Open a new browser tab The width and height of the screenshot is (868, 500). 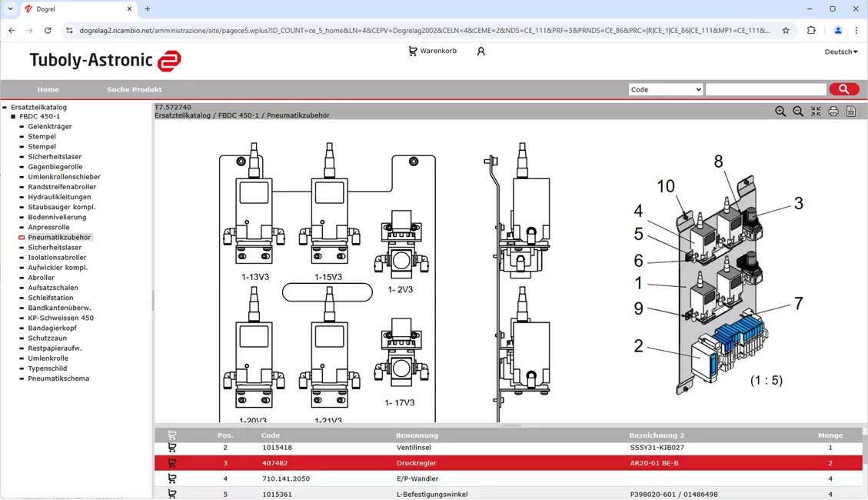[x=148, y=9]
